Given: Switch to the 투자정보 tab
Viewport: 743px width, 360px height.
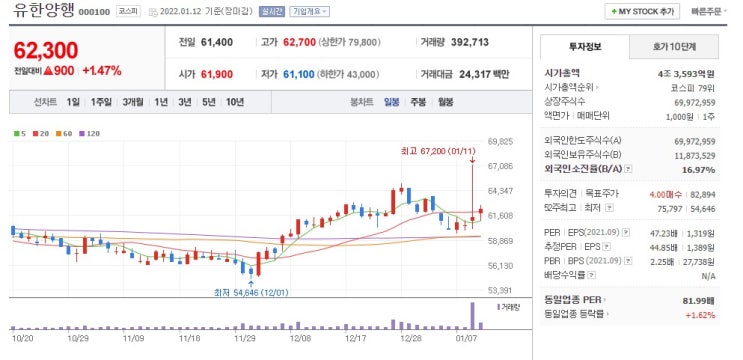Looking at the screenshot, I should [x=585, y=46].
